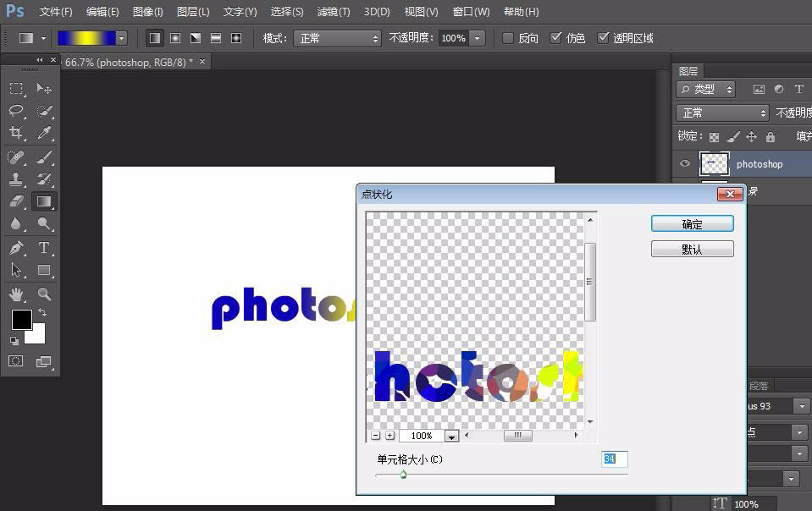Select the History Brush tool
The width and height of the screenshot is (812, 511).
(x=43, y=179)
